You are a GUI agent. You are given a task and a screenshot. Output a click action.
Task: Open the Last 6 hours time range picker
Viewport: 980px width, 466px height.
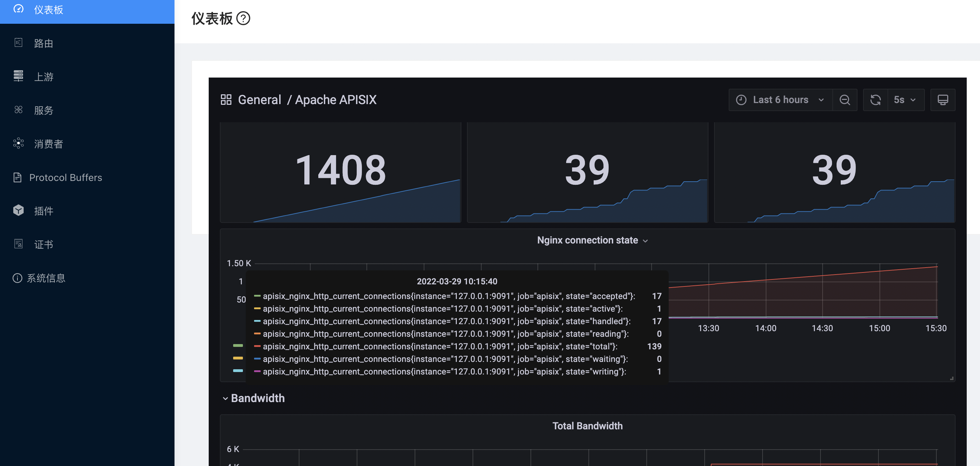point(780,100)
